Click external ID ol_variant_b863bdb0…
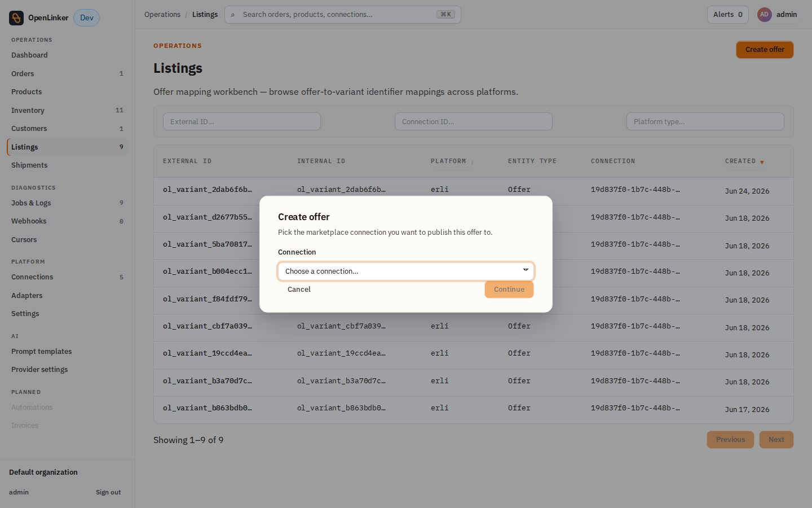The height and width of the screenshot is (508, 812). point(208,408)
